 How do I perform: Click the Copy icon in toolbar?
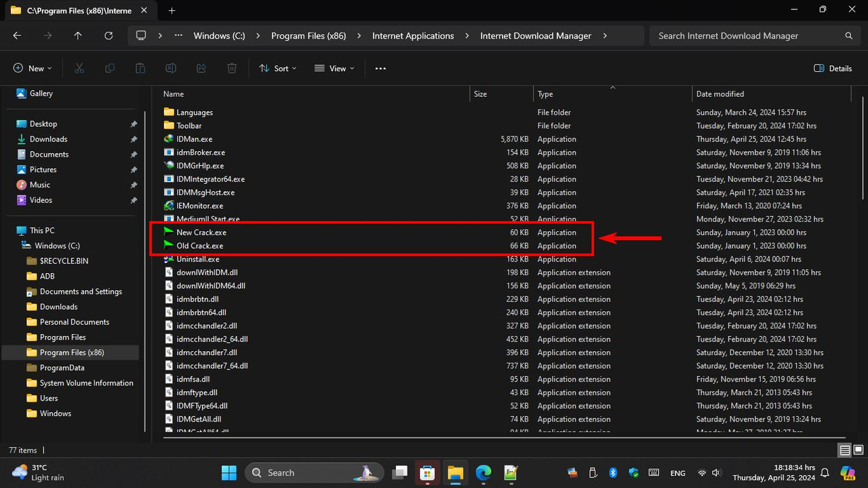110,68
